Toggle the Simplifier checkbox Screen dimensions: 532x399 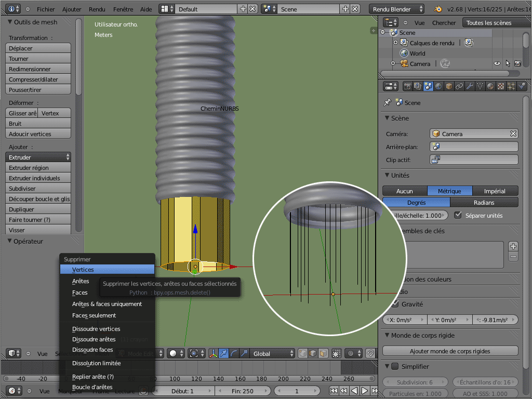[x=395, y=366]
